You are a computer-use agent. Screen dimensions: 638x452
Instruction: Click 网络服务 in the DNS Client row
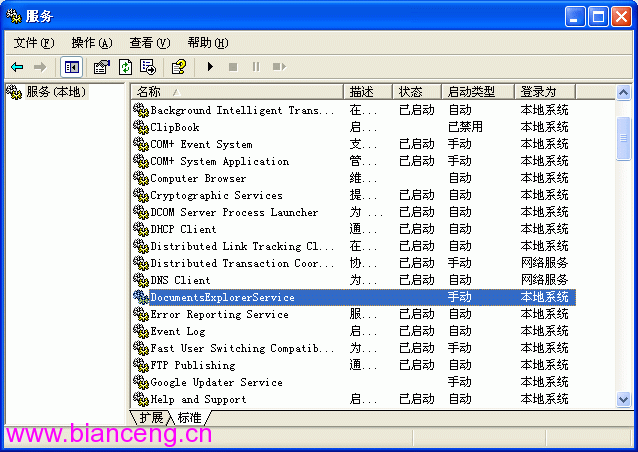(544, 280)
